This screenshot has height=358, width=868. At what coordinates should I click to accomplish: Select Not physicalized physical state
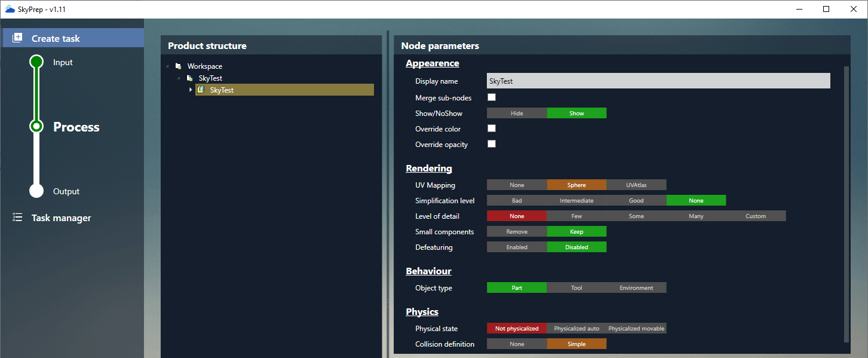[517, 328]
